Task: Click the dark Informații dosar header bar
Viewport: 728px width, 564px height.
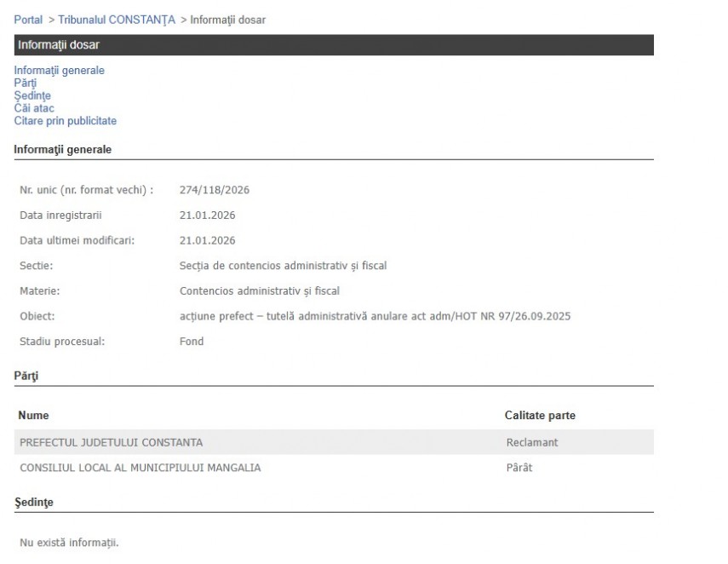Action: [x=334, y=45]
